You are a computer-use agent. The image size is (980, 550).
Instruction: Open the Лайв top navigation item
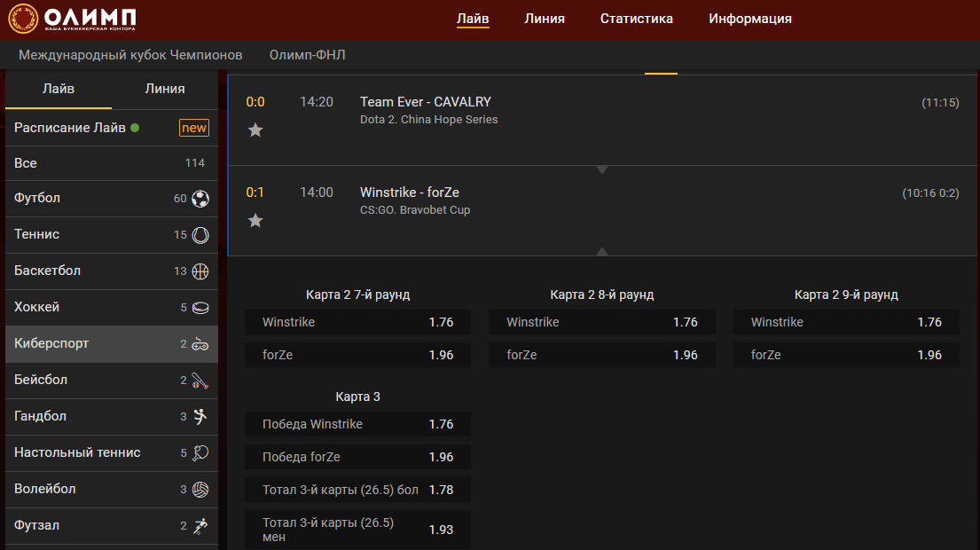[473, 19]
